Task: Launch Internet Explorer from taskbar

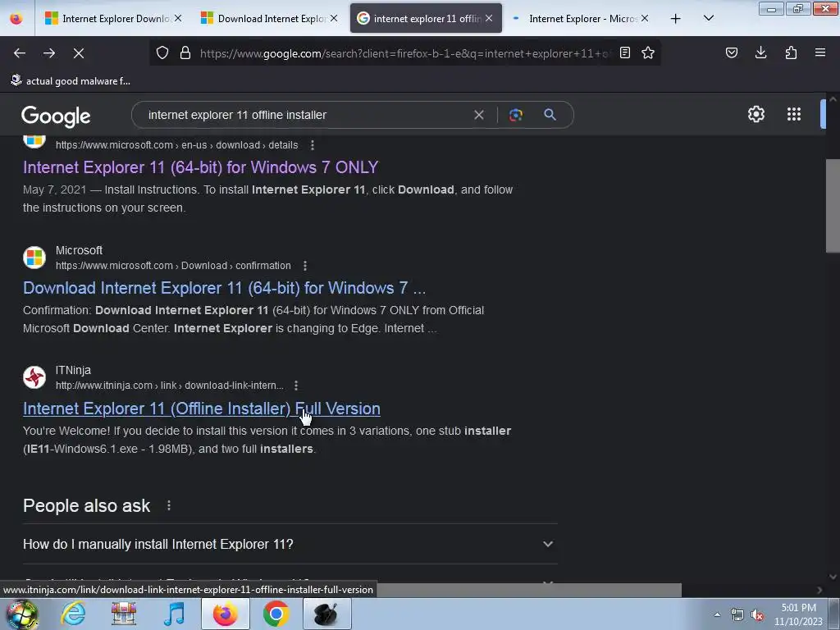Action: (x=73, y=614)
